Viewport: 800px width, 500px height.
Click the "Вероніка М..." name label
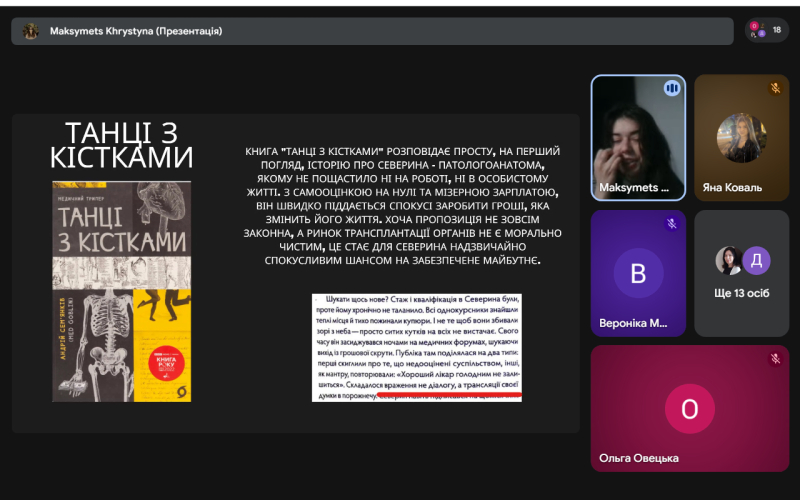pyautogui.click(x=632, y=323)
